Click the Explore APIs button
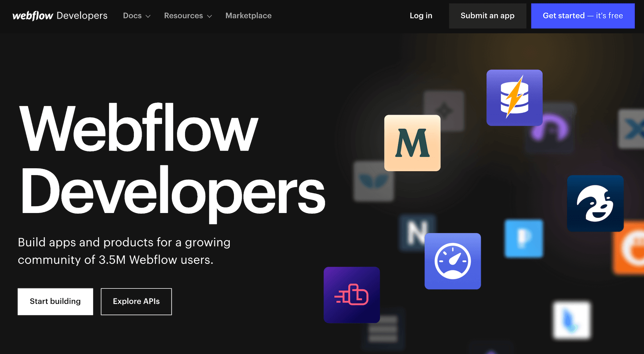The height and width of the screenshot is (354, 644). (x=136, y=301)
